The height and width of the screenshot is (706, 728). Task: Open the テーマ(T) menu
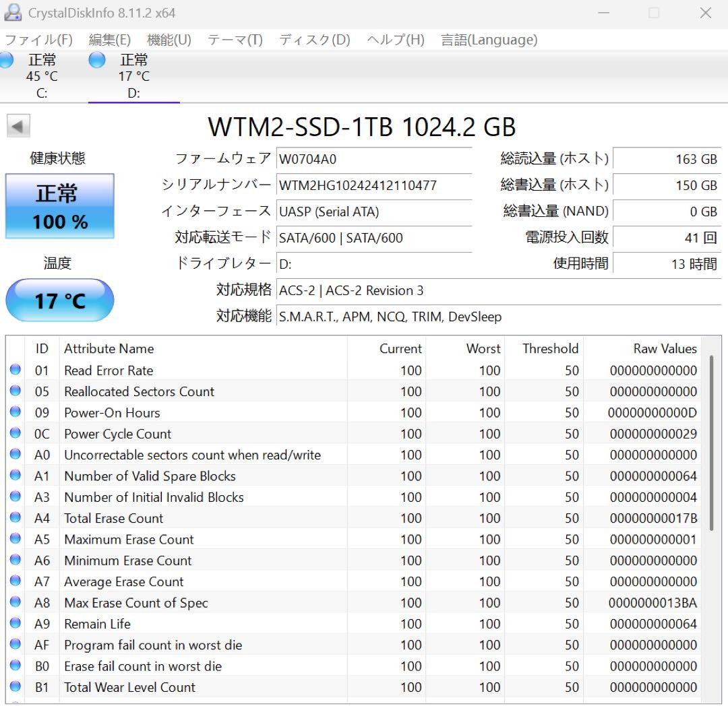pos(235,40)
